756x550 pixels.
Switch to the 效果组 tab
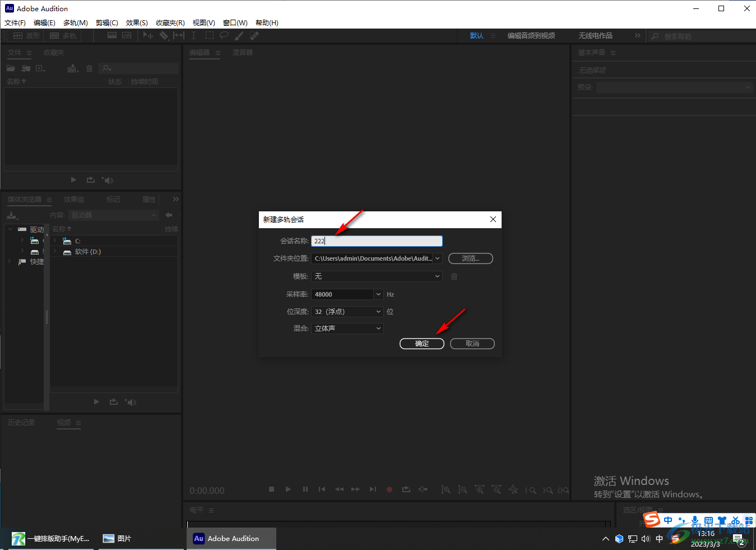point(74,200)
